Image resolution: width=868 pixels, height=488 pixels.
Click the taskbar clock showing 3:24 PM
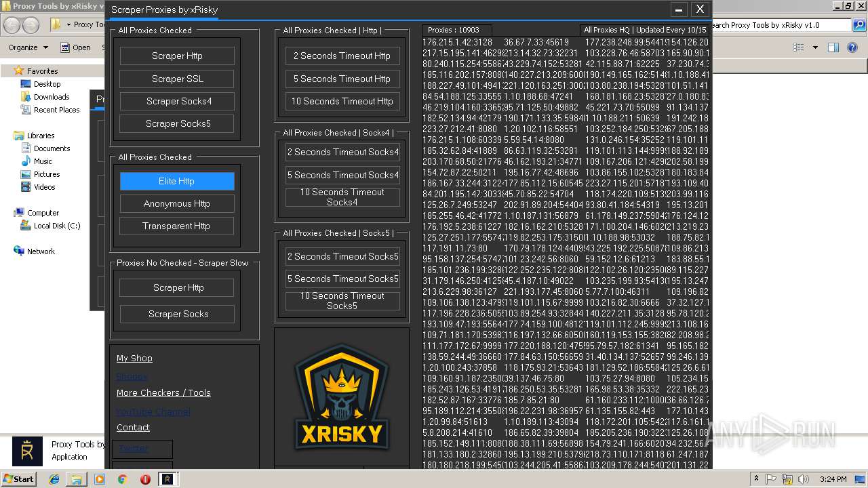[x=833, y=479]
